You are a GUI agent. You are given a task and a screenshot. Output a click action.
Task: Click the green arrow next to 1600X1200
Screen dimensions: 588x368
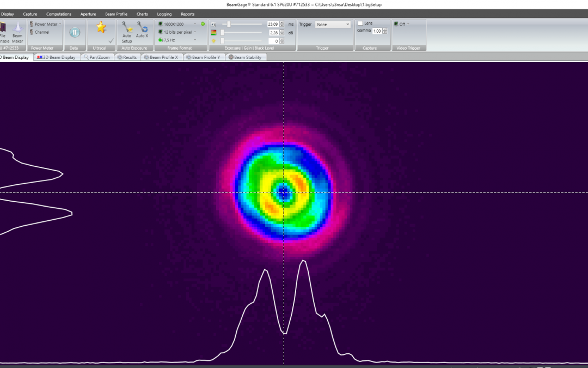(203, 24)
